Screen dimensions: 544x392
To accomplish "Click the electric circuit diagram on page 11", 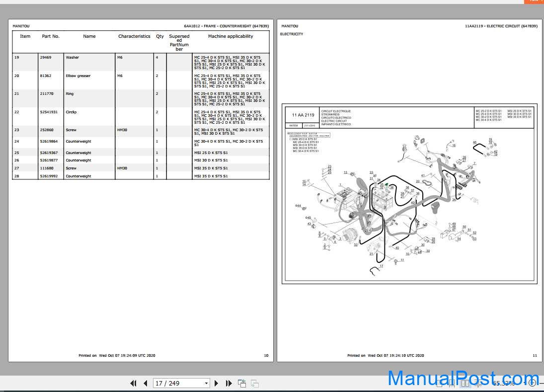I will tap(409, 194).
